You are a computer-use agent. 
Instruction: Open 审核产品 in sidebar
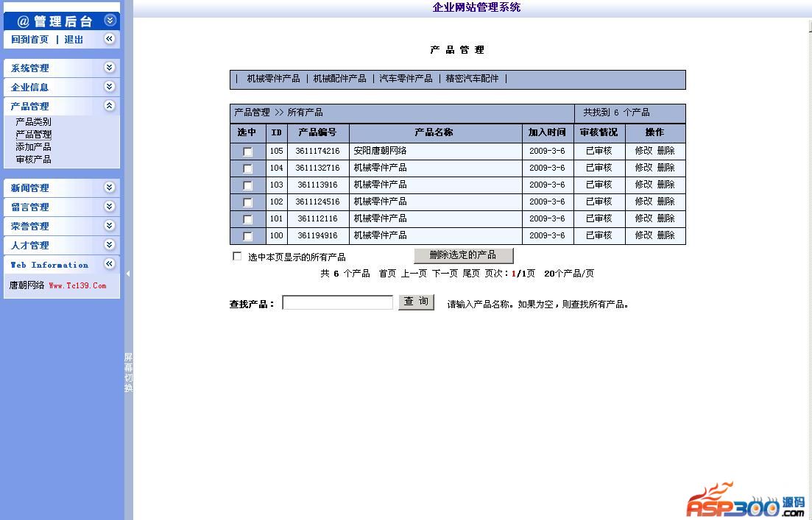34,160
